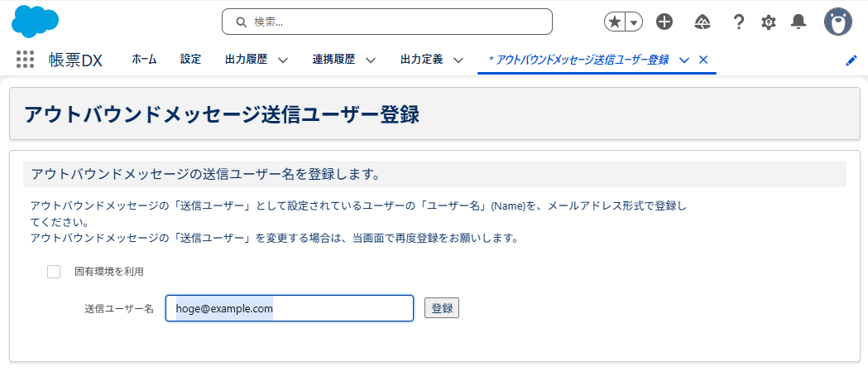Click the Salesforce cloud logo

tap(36, 21)
